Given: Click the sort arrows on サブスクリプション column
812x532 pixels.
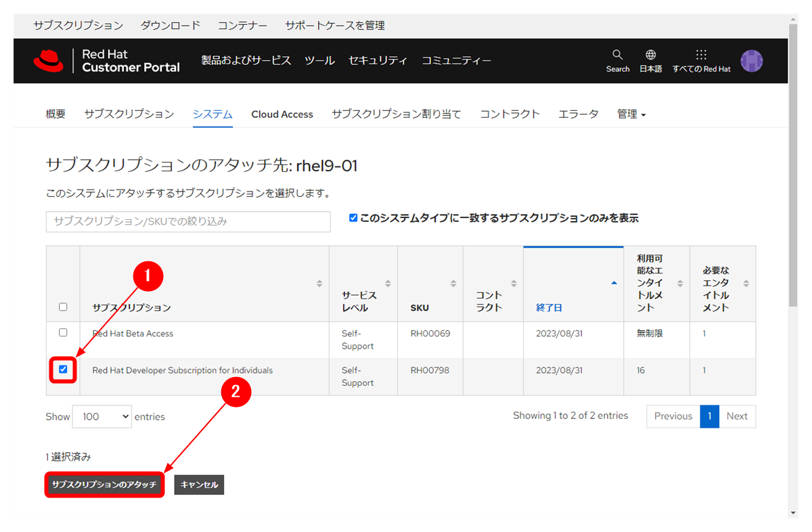Looking at the screenshot, I should pyautogui.click(x=318, y=284).
